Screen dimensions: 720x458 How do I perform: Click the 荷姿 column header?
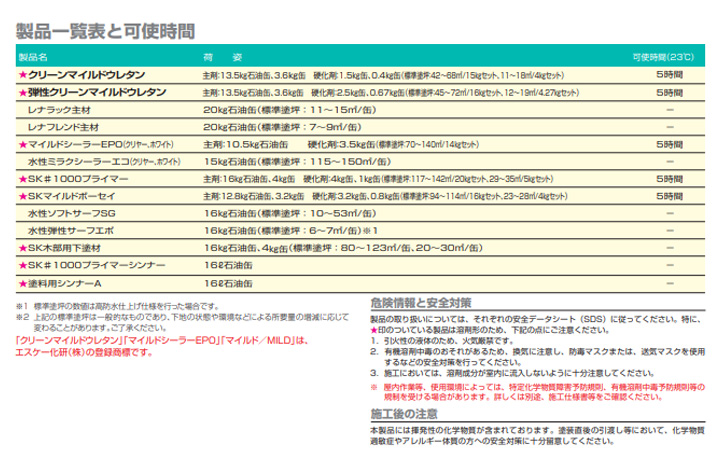point(223,57)
